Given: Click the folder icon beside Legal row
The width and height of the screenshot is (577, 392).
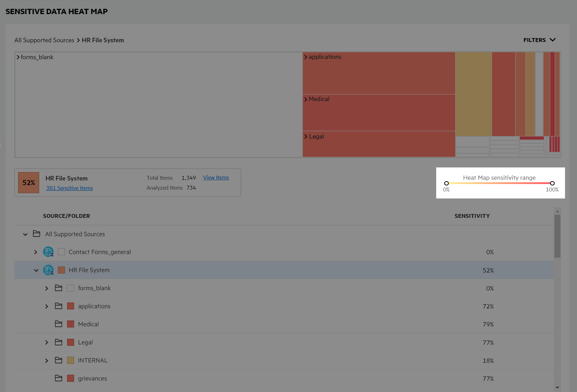Looking at the screenshot, I should pyautogui.click(x=59, y=342).
